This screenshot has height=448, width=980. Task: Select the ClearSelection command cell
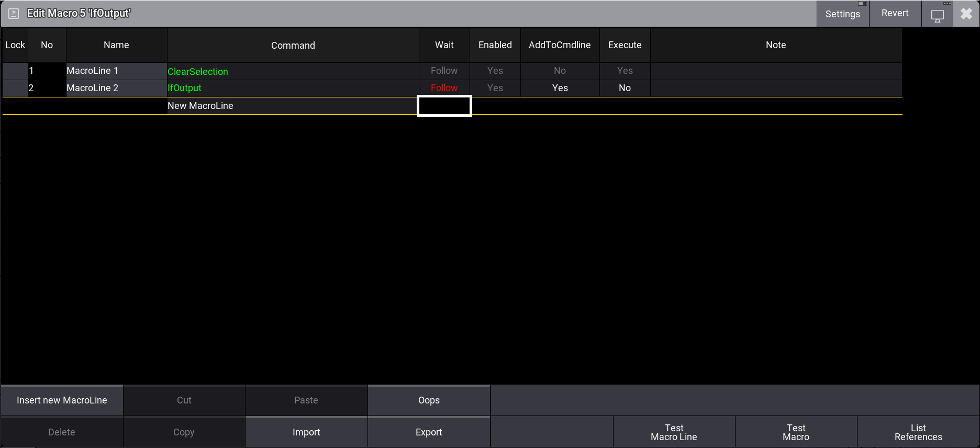[292, 71]
